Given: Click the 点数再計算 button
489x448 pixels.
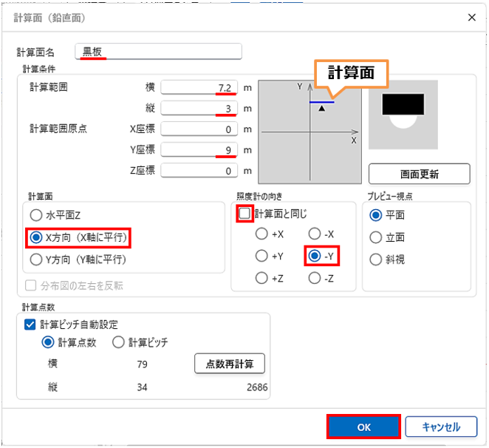Looking at the screenshot, I should click(x=229, y=364).
